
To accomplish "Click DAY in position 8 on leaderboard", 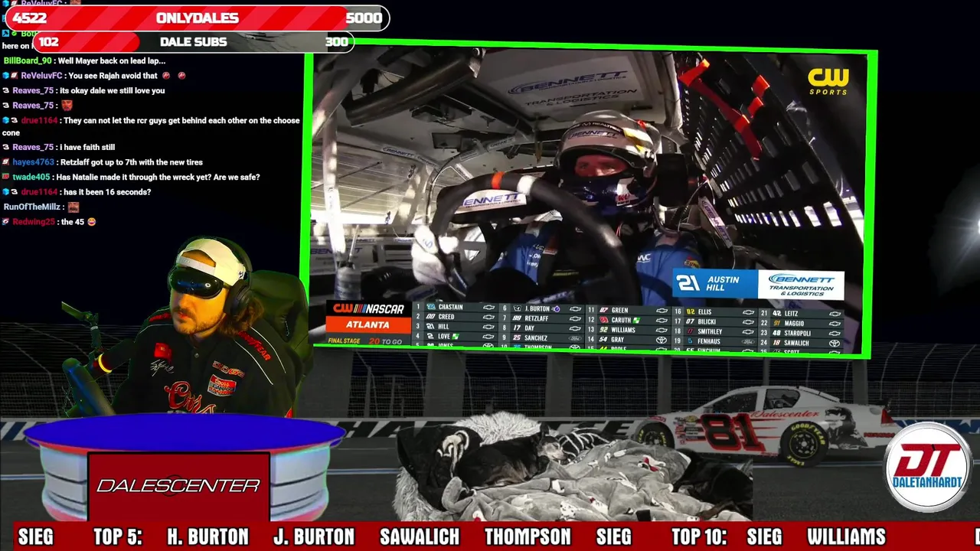I will [530, 328].
